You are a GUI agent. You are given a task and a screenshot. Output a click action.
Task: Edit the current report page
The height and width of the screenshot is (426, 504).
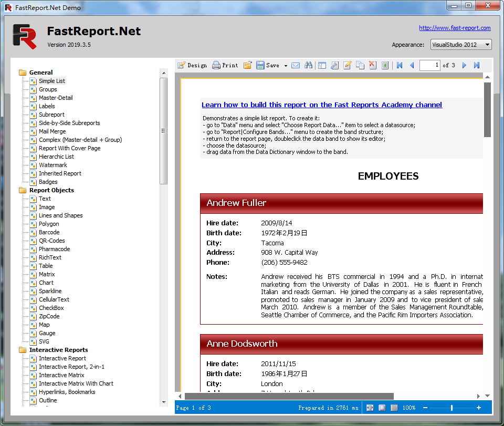point(347,65)
